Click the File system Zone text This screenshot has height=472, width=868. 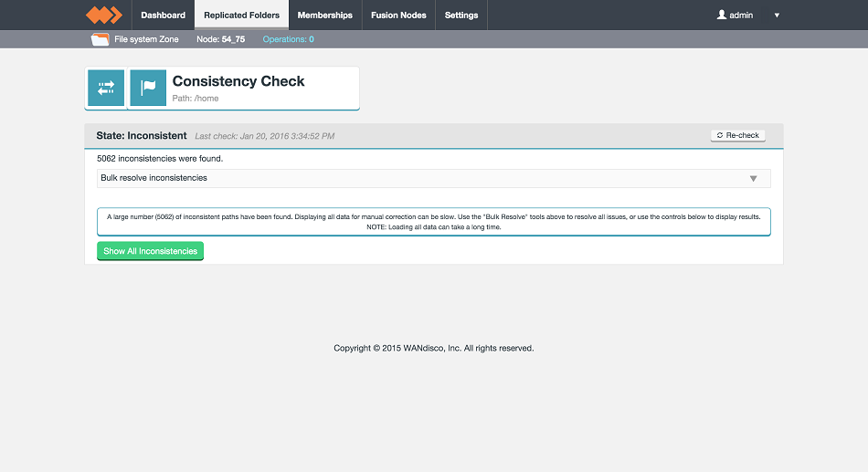146,39
